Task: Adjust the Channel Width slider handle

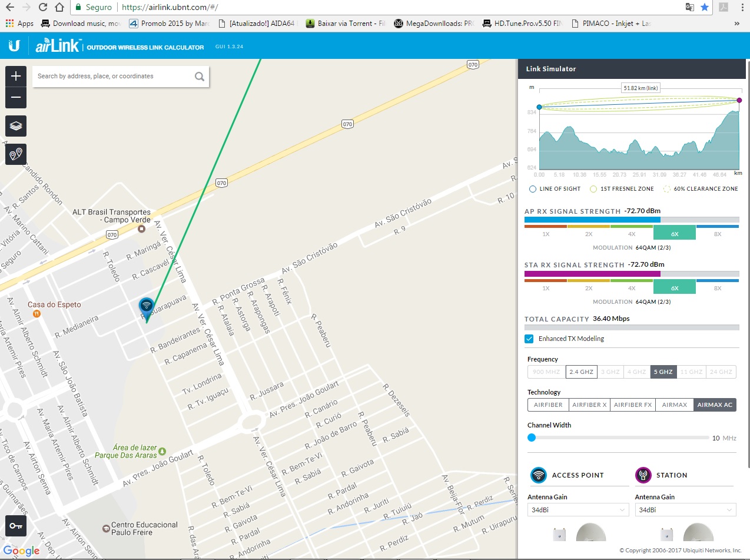Action: click(x=532, y=438)
